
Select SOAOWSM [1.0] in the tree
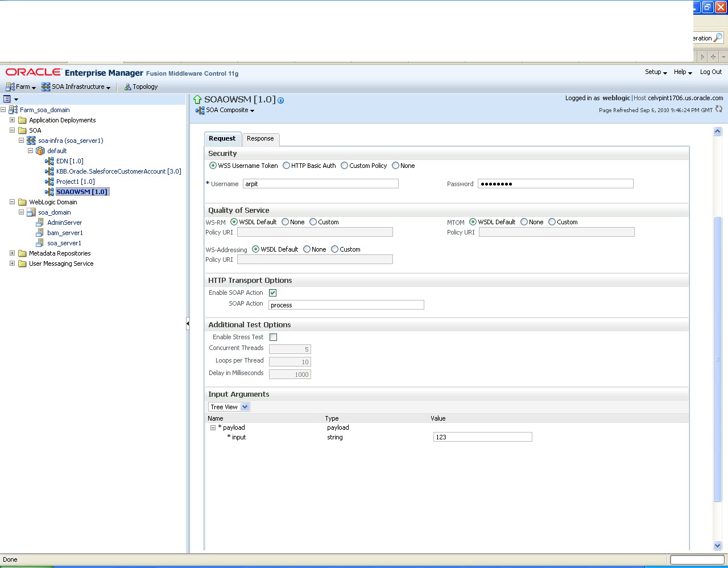coord(82,192)
